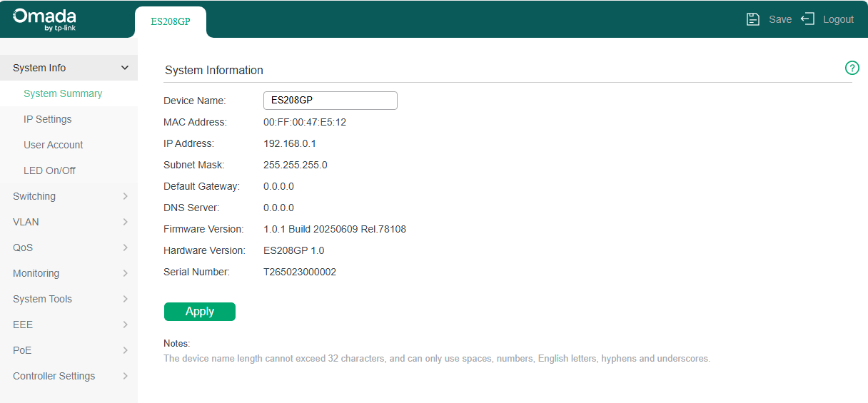Open User Account page

coord(54,145)
